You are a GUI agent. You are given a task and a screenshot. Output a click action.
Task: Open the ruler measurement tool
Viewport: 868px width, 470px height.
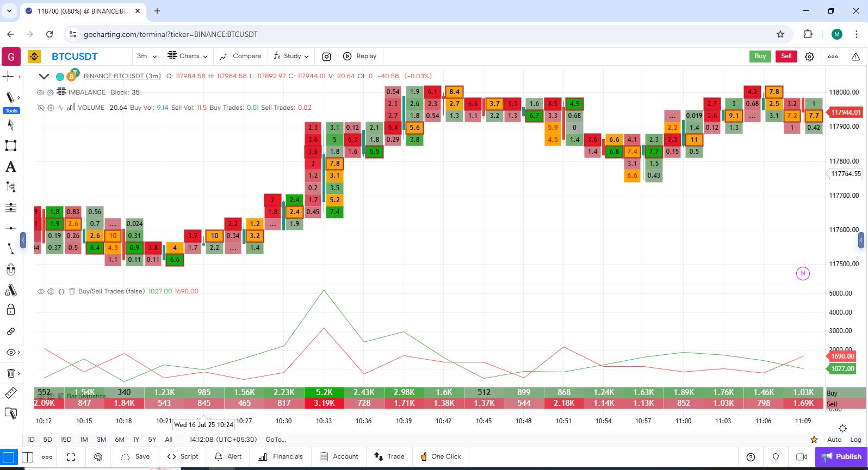[x=10, y=393]
